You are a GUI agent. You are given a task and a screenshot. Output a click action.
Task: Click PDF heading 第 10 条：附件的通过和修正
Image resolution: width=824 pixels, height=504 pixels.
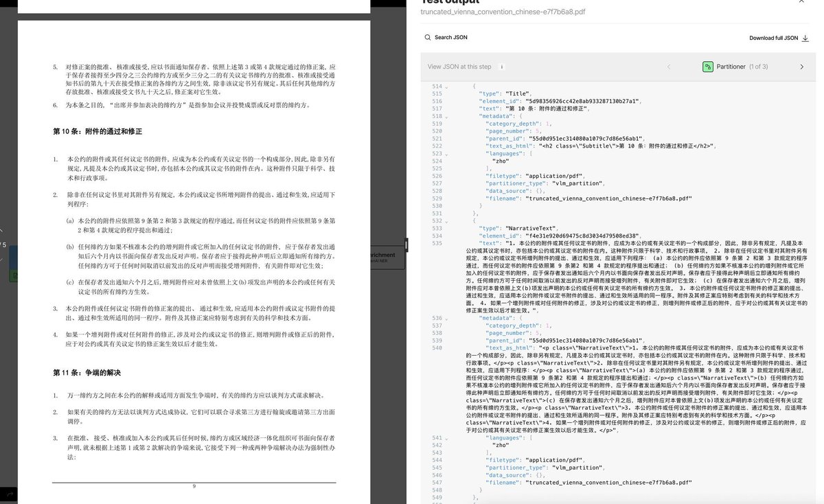pyautogui.click(x=98, y=130)
